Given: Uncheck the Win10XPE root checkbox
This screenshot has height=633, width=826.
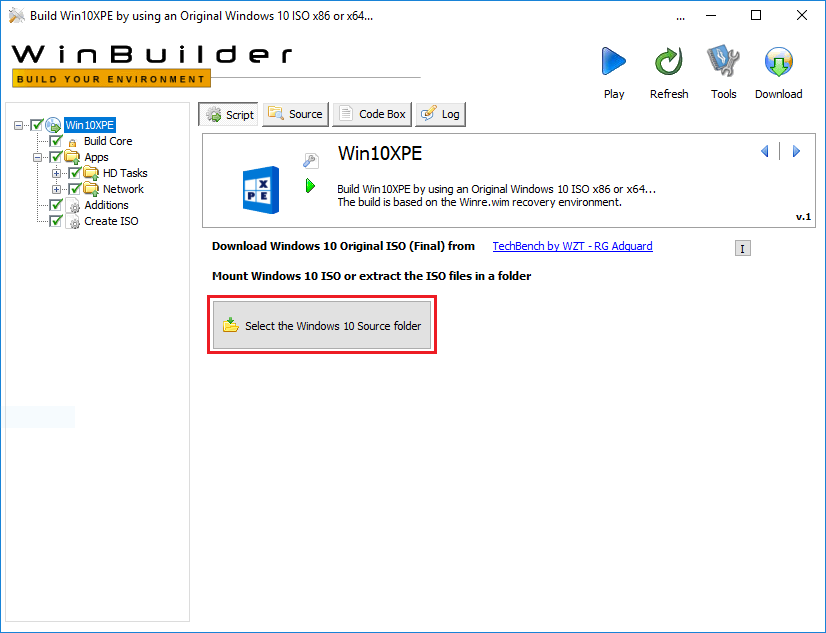Looking at the screenshot, I should 37,125.
